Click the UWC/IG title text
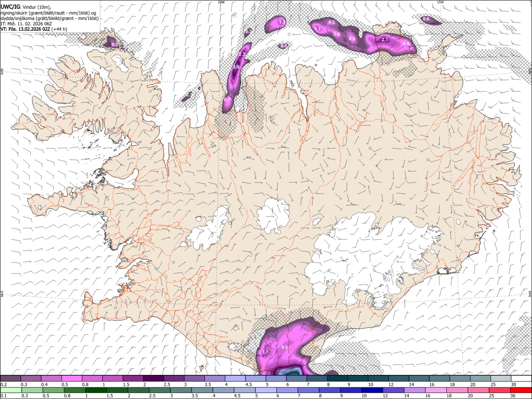This screenshot has height=399, width=532. [x=10, y=7]
